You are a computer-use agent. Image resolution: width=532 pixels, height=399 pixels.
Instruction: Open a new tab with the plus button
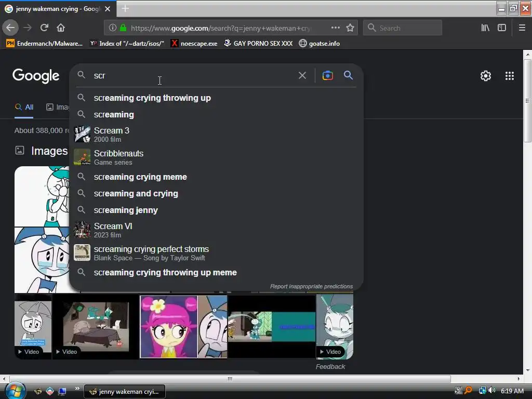(125, 8)
